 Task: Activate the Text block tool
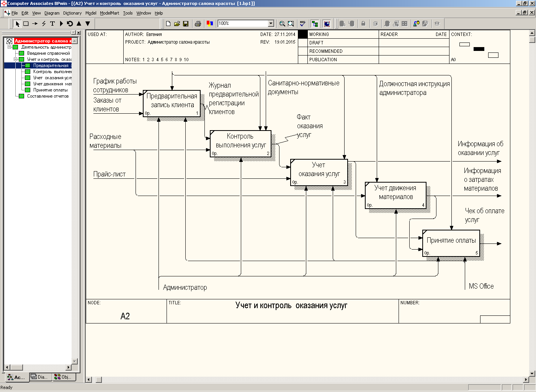52,24
